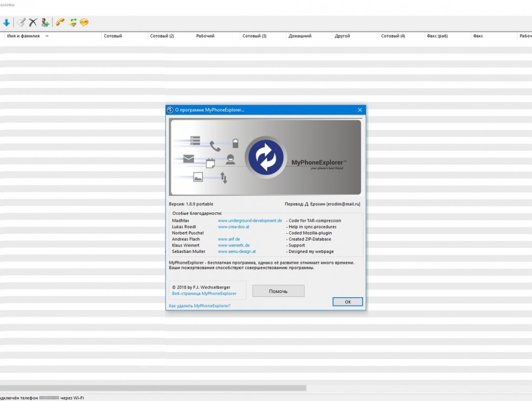Click the yellow phone call icon
The image size is (532, 401).
point(61,22)
